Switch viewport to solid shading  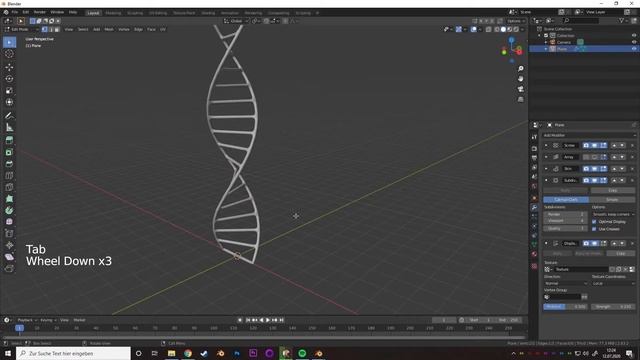click(503, 29)
